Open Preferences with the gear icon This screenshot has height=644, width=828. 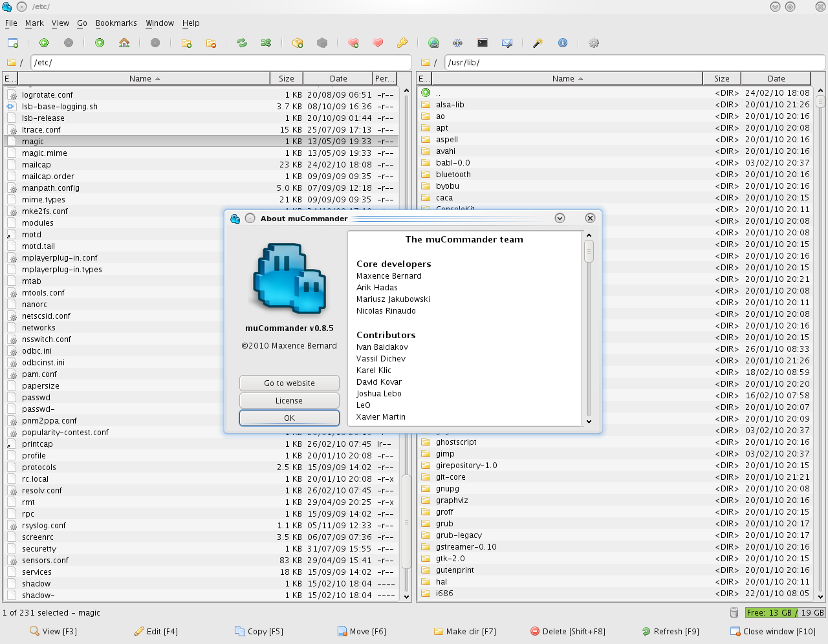[x=594, y=43]
